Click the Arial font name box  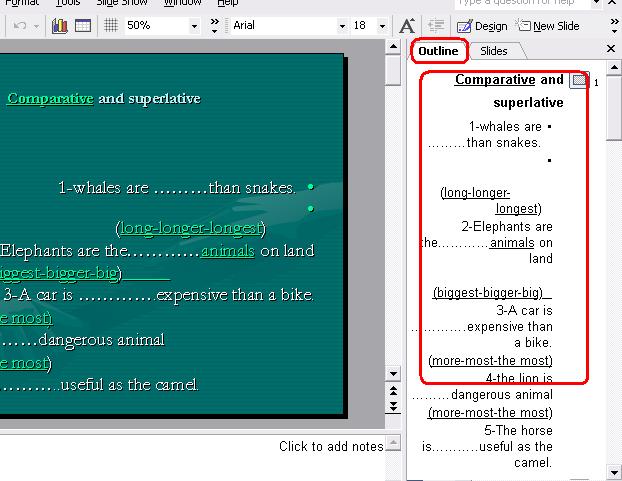[x=284, y=26]
